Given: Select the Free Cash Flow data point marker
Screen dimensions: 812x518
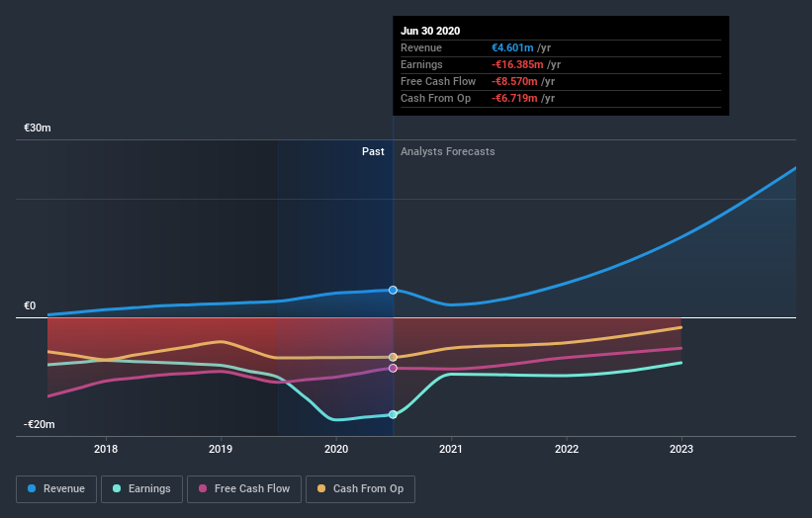Looking at the screenshot, I should [393, 368].
